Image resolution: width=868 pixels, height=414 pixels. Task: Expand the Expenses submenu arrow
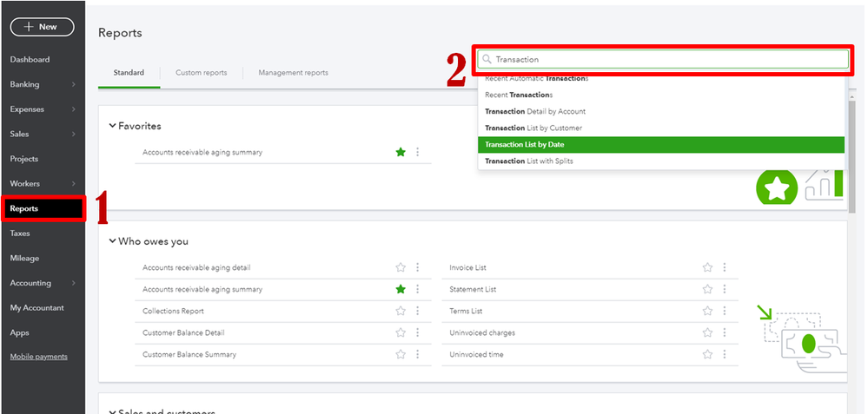(x=74, y=109)
